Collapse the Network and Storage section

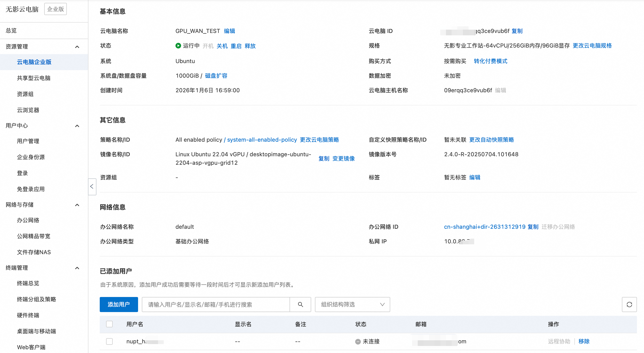[x=77, y=205]
